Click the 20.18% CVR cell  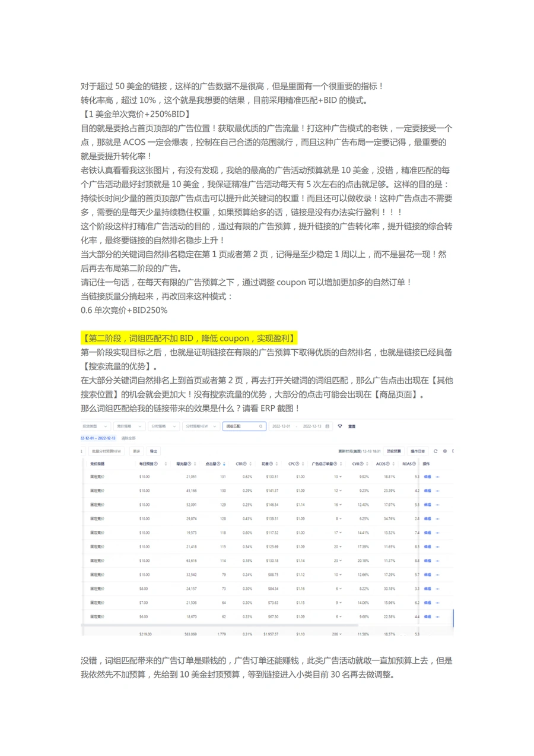click(x=363, y=561)
